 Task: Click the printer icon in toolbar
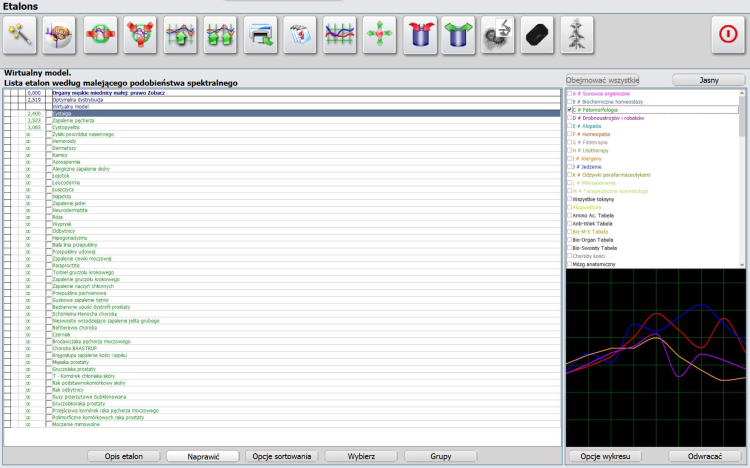260,35
